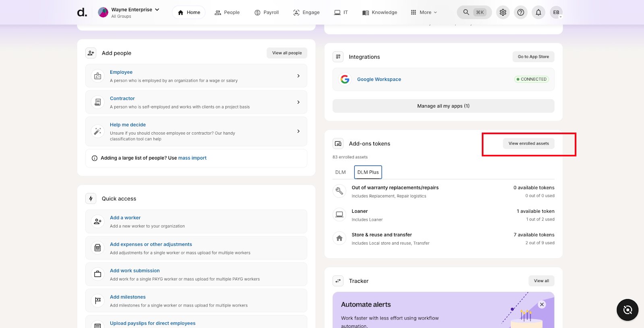
Task: Open the settings gear icon
Action: [x=503, y=12]
